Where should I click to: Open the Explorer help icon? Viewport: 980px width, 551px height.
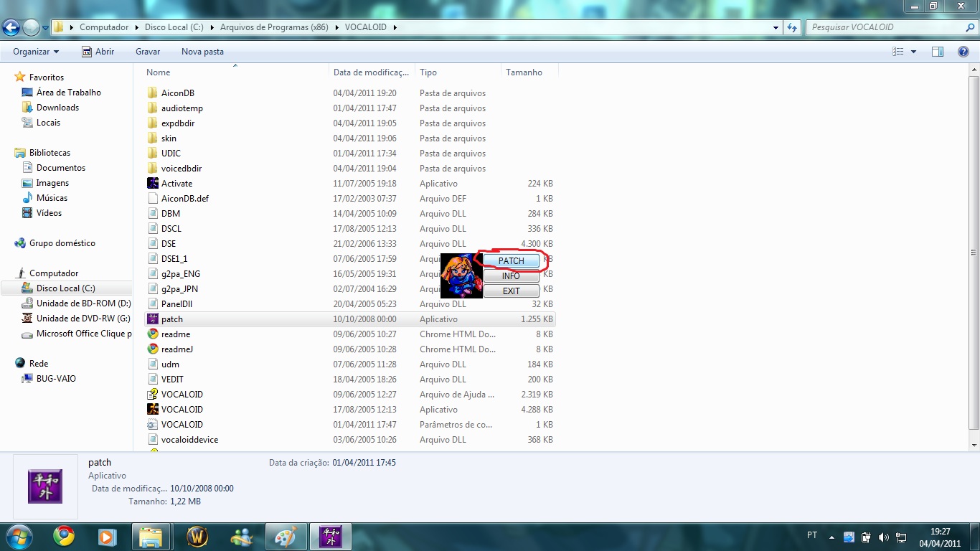click(x=963, y=52)
